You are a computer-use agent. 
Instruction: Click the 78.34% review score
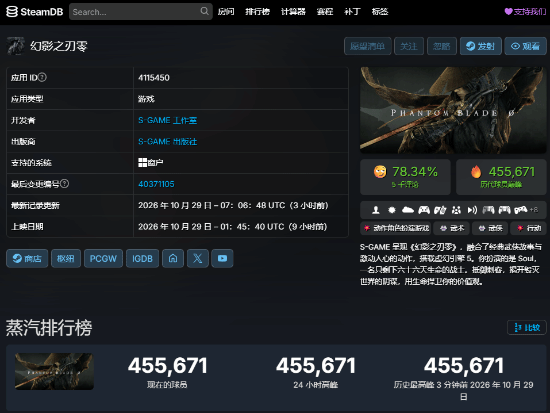point(415,172)
